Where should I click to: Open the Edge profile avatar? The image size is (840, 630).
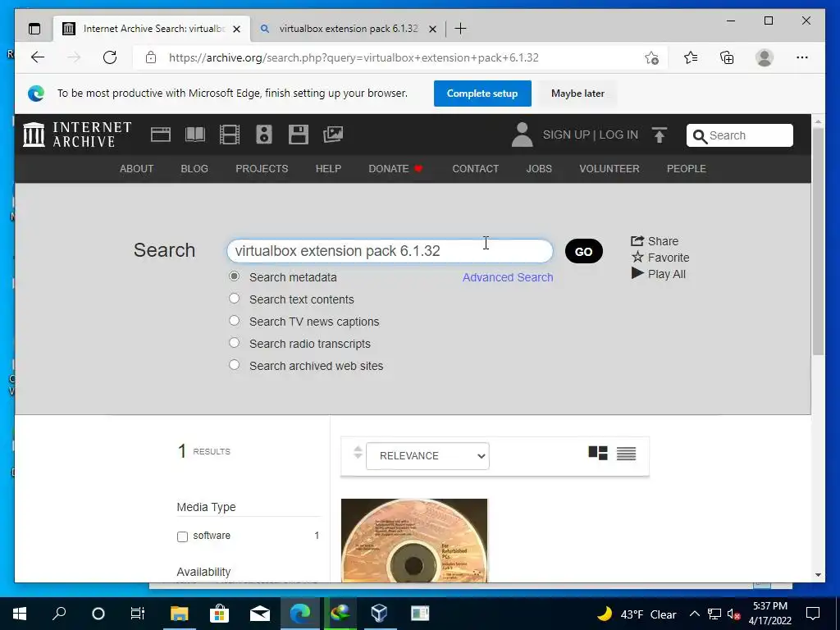[x=765, y=57]
